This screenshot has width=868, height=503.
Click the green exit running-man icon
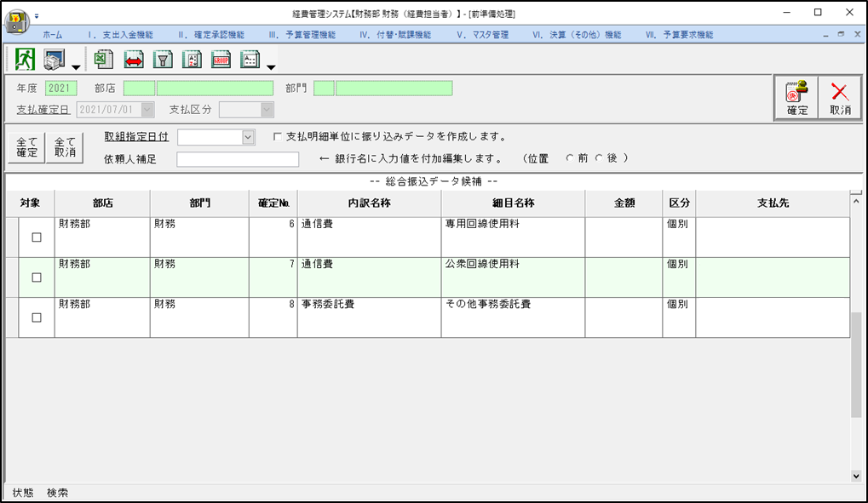click(x=25, y=60)
